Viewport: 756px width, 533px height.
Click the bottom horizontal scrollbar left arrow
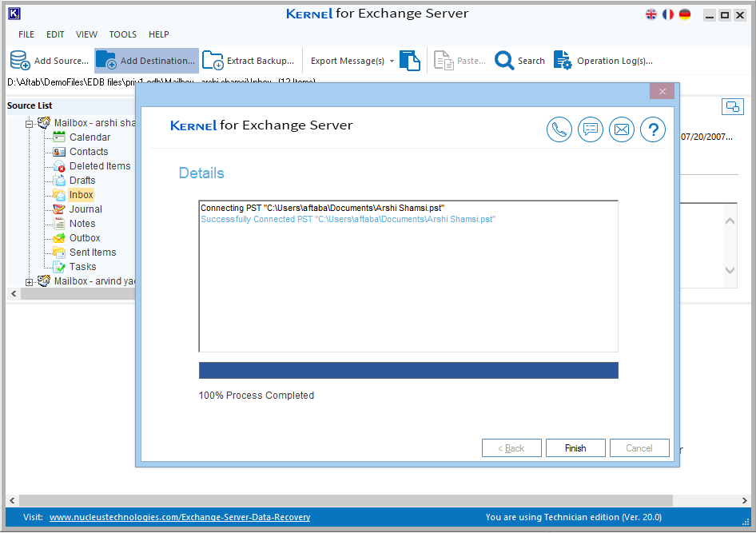(12, 501)
